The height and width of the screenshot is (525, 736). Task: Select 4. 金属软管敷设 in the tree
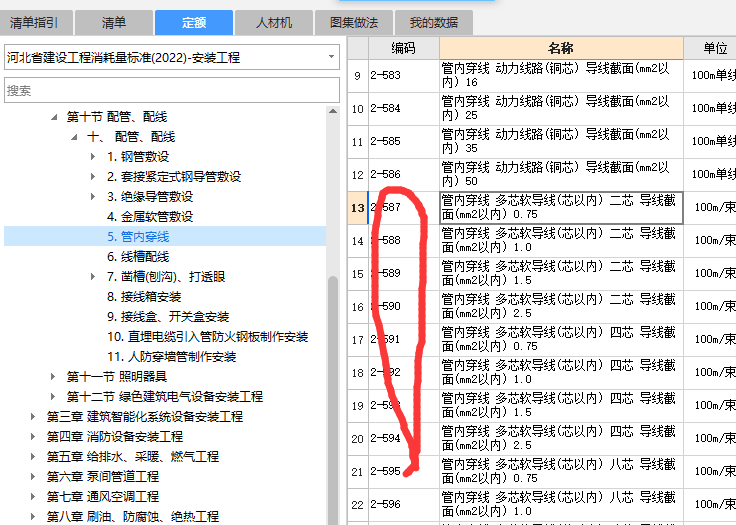150,217
